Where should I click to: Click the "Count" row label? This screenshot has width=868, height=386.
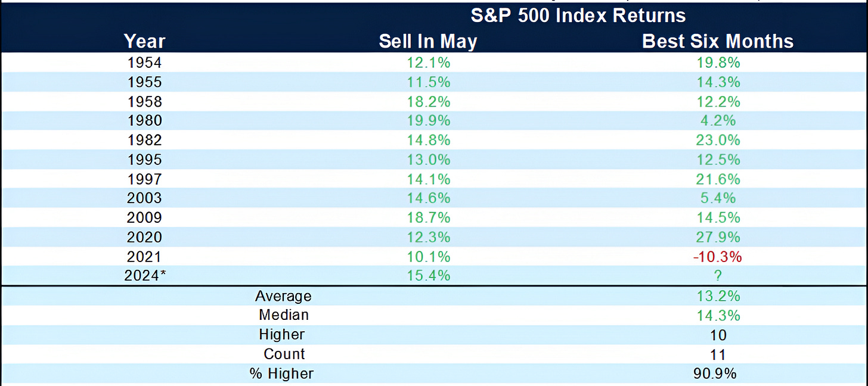284,354
